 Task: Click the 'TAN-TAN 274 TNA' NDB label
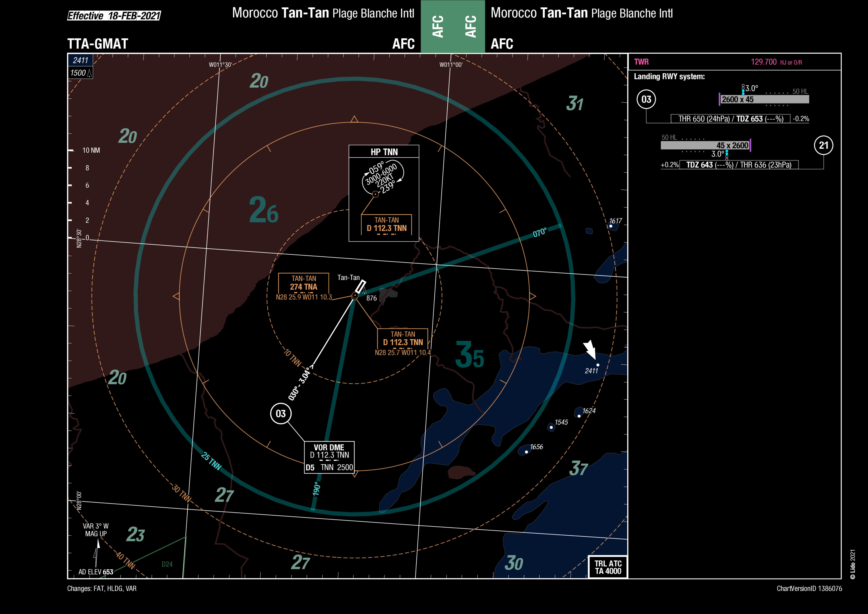[x=304, y=283]
